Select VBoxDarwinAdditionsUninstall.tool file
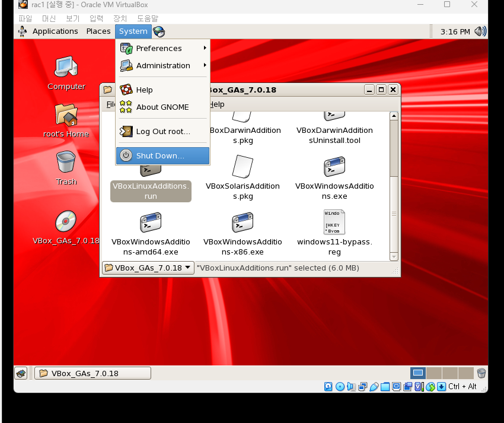 pyautogui.click(x=334, y=135)
